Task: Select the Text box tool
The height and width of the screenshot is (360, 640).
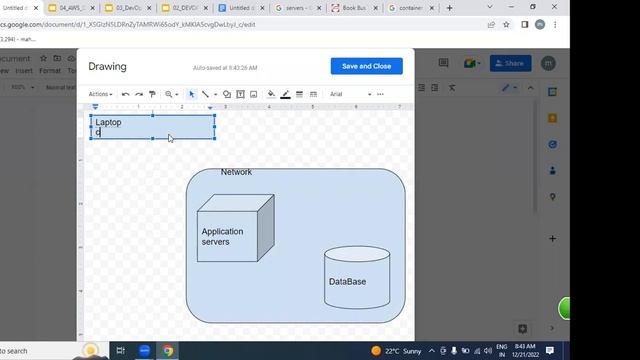Action: (240, 94)
